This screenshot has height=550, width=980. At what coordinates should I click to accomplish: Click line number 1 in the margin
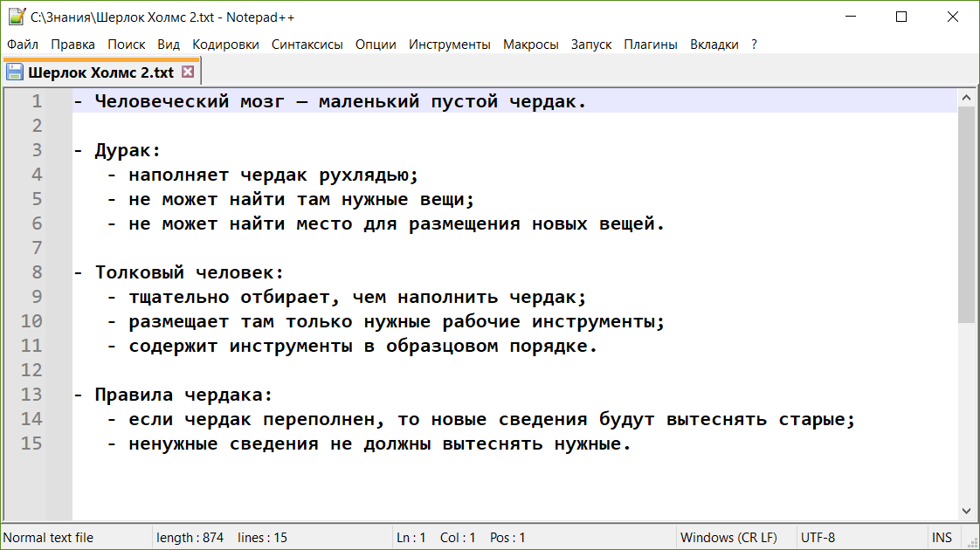point(37,101)
